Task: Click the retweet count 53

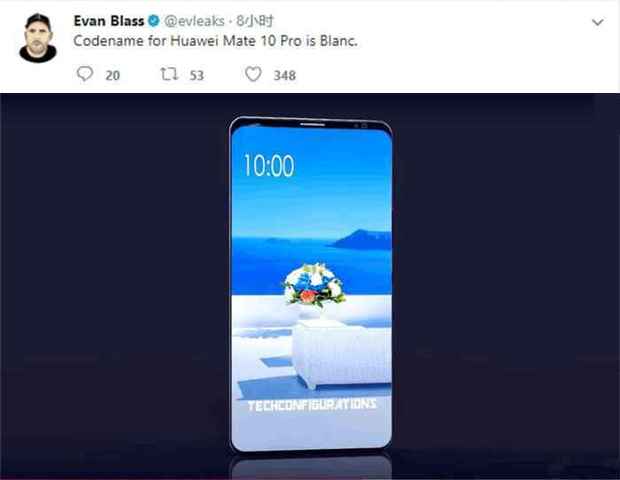Action: coord(197,76)
